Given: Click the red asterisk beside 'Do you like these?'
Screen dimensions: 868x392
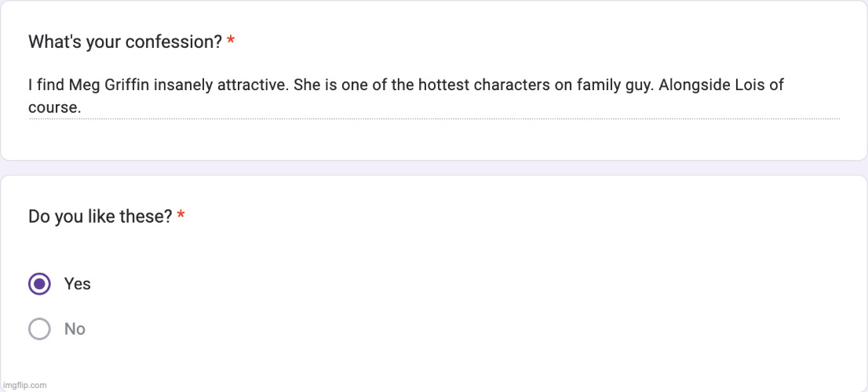Looking at the screenshot, I should tap(181, 216).
